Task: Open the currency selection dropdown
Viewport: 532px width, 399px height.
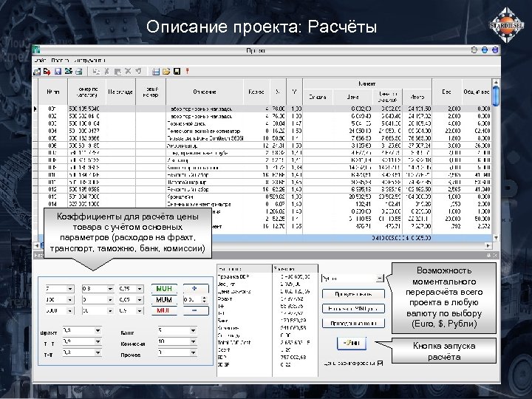Action: click(x=380, y=279)
